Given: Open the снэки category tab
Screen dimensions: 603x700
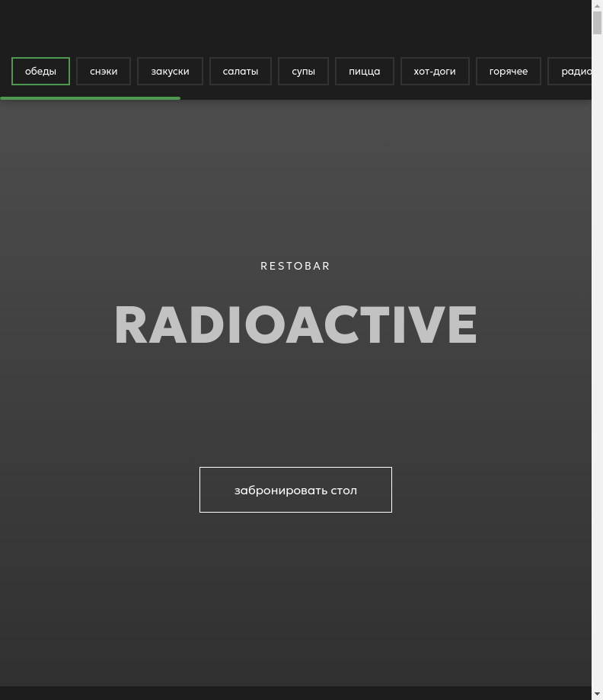Looking at the screenshot, I should (104, 71).
